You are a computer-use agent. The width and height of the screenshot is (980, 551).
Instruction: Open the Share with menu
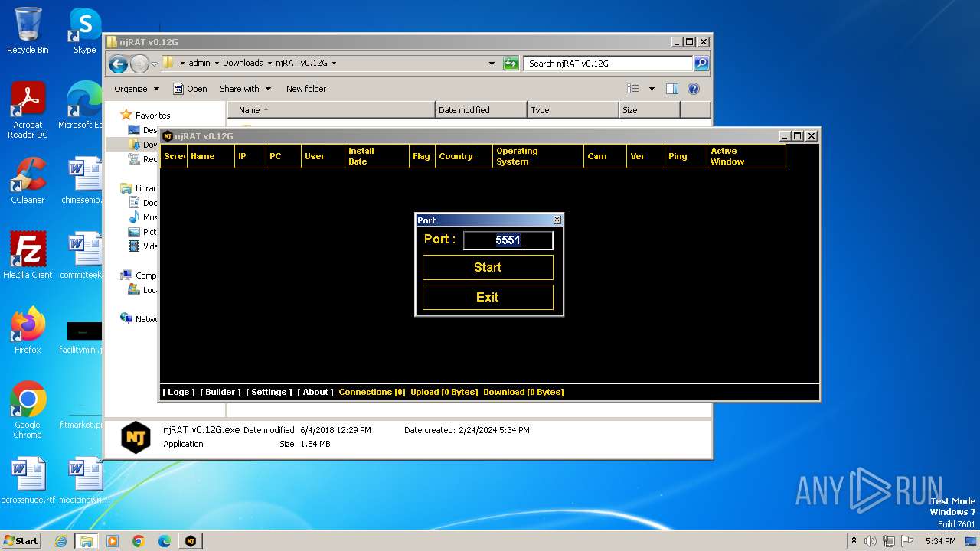[x=245, y=89]
